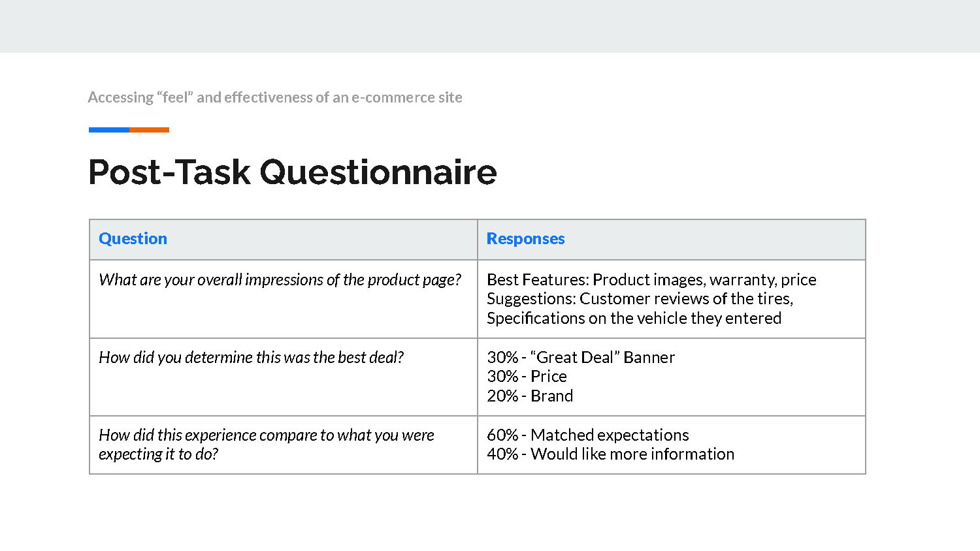Click the Specifications on the vehicle line

click(x=634, y=318)
